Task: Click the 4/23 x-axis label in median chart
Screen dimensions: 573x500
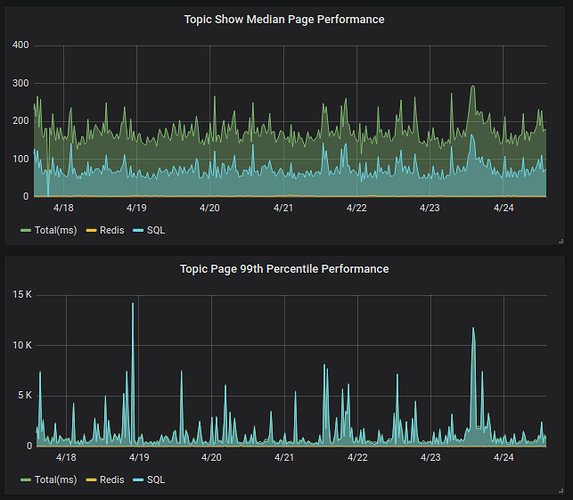Action: pos(429,208)
